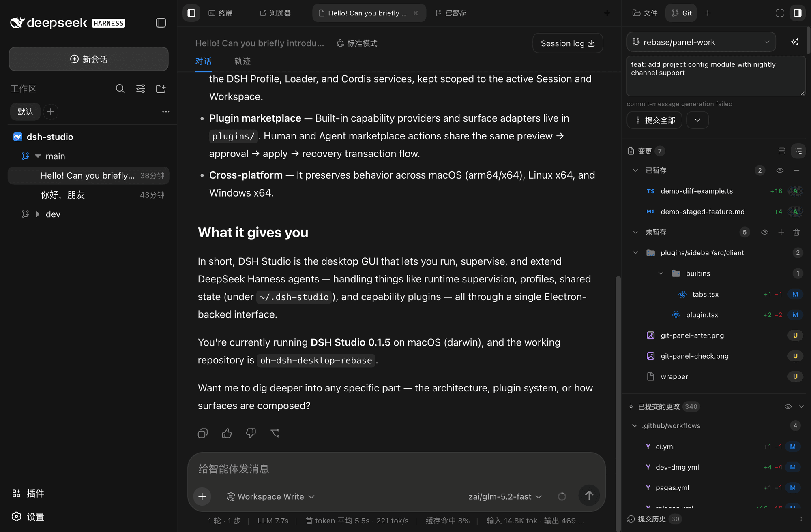This screenshot has height=532, width=811.
Task: Click the context usage ring indicator
Action: [x=562, y=496]
